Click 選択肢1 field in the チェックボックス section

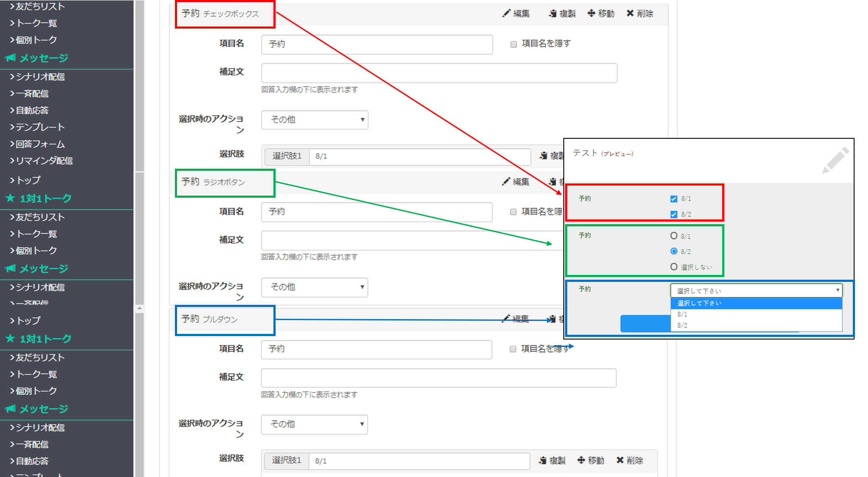coord(420,156)
